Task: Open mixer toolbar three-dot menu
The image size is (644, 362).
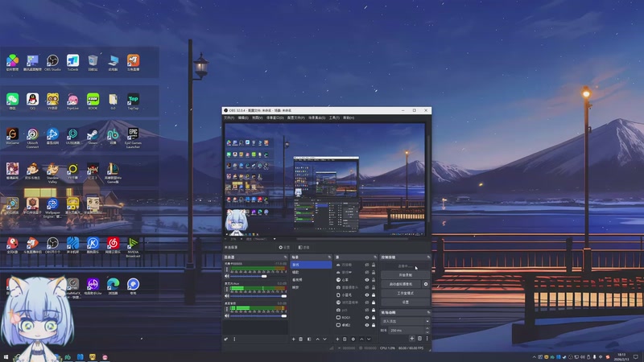Action: pos(234,339)
